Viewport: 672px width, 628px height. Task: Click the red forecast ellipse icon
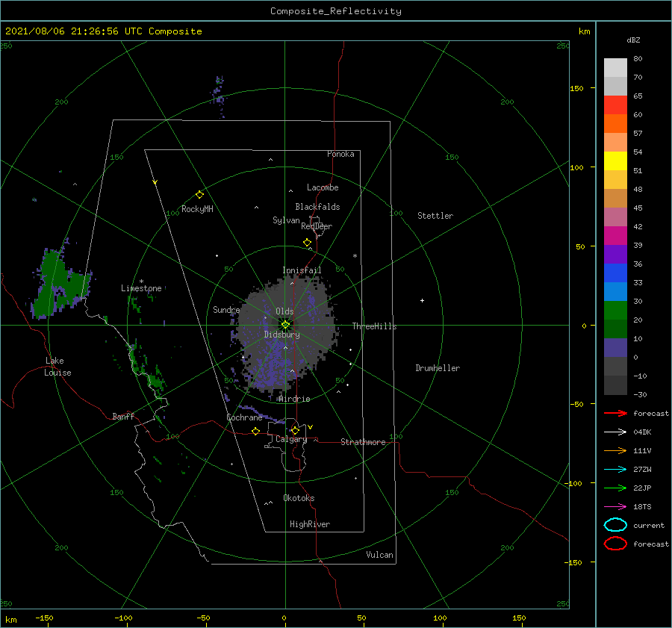tap(615, 544)
